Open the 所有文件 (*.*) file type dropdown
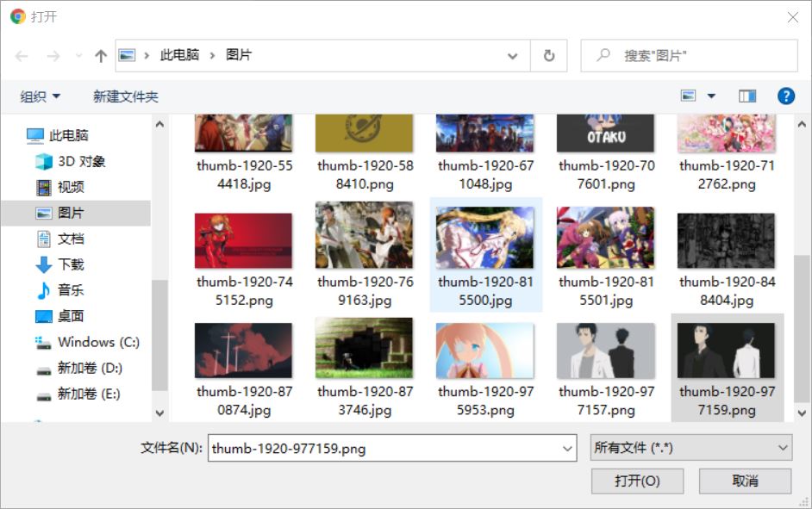812x509 pixels. point(691,448)
